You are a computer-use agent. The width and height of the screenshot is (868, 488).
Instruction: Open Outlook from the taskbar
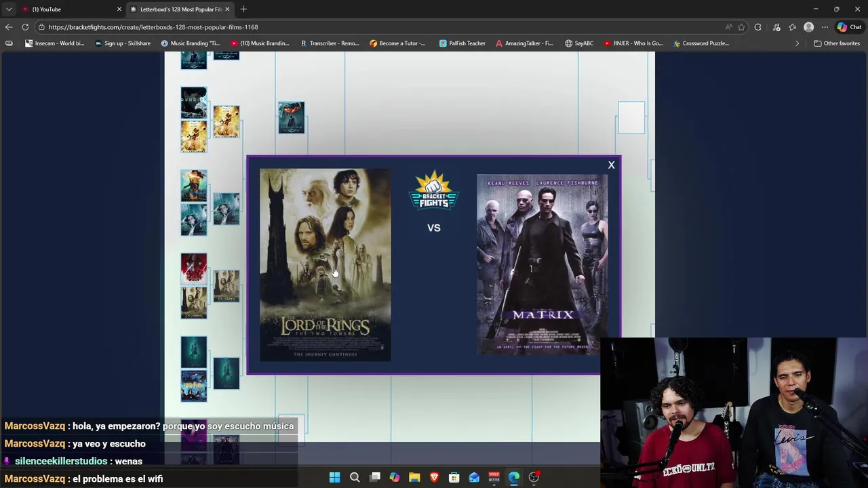[474, 477]
